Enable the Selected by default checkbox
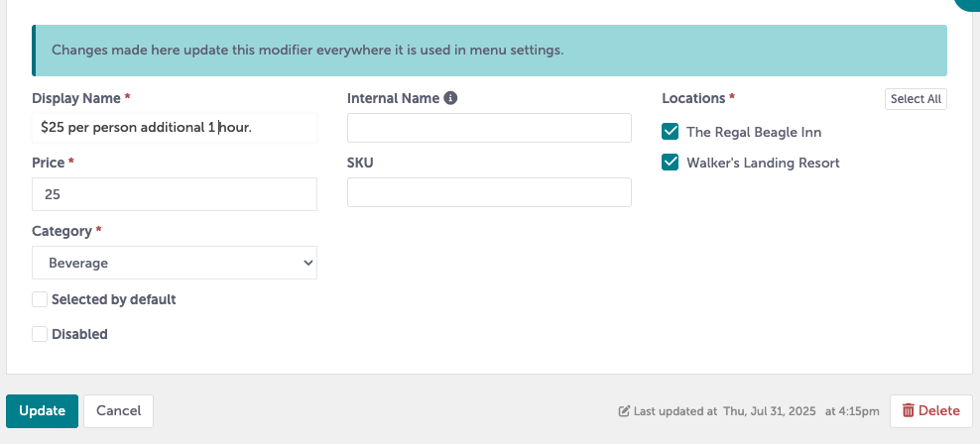This screenshot has width=980, height=444. coord(40,299)
